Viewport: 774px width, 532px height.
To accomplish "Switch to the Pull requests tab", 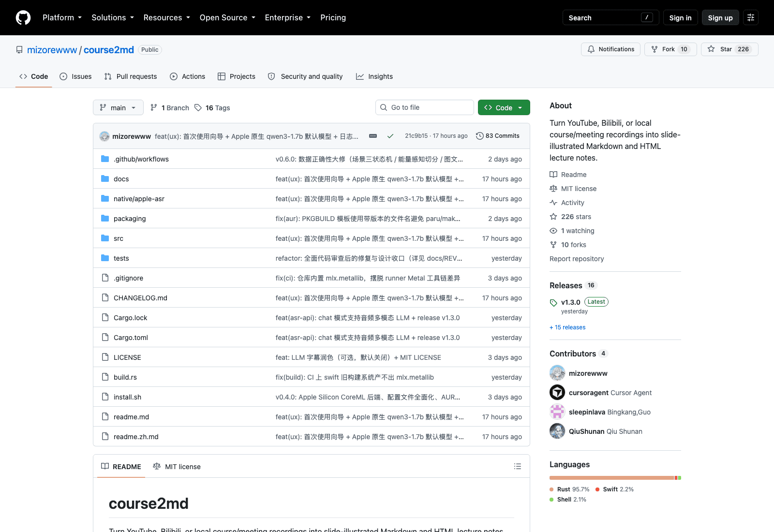I will (131, 76).
